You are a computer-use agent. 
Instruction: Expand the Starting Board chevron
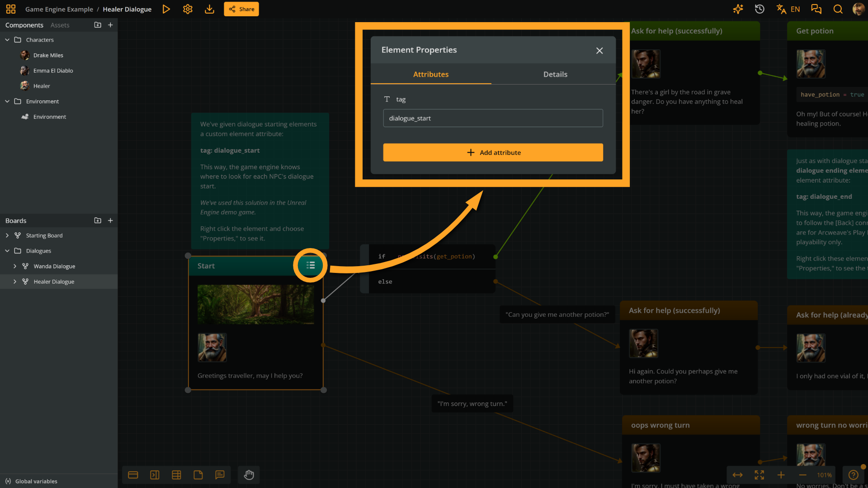7,235
